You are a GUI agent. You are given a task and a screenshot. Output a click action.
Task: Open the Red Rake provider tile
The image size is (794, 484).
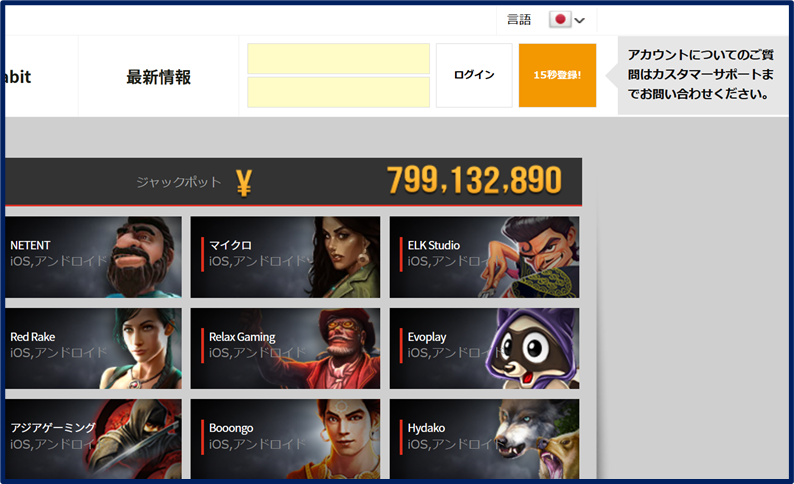(x=93, y=348)
